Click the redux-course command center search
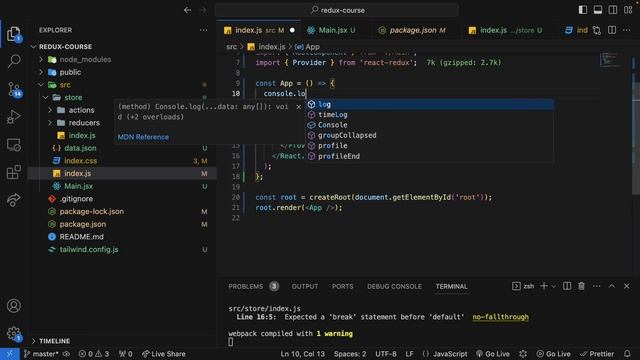 click(x=337, y=10)
